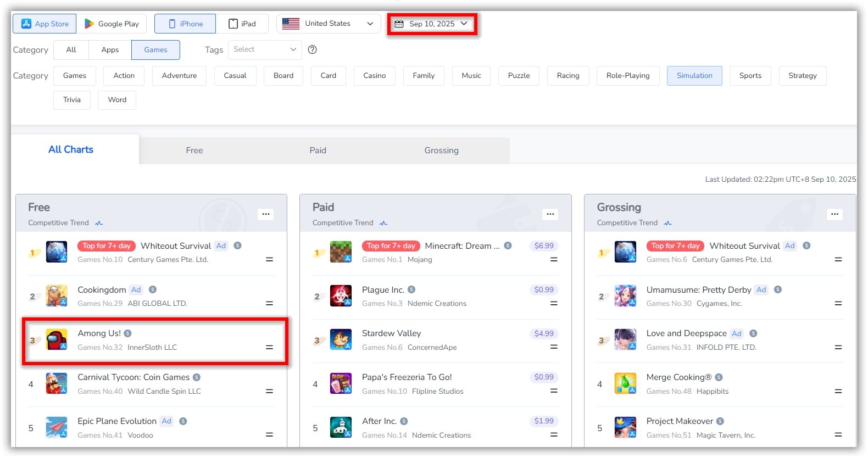The image size is (868, 458).
Task: Click the in-app purchase badge beside Cookingdom
Action: (153, 289)
